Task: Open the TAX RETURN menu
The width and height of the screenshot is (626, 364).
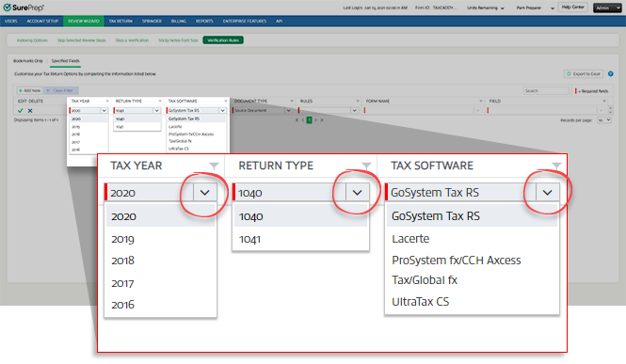Action: [x=120, y=21]
